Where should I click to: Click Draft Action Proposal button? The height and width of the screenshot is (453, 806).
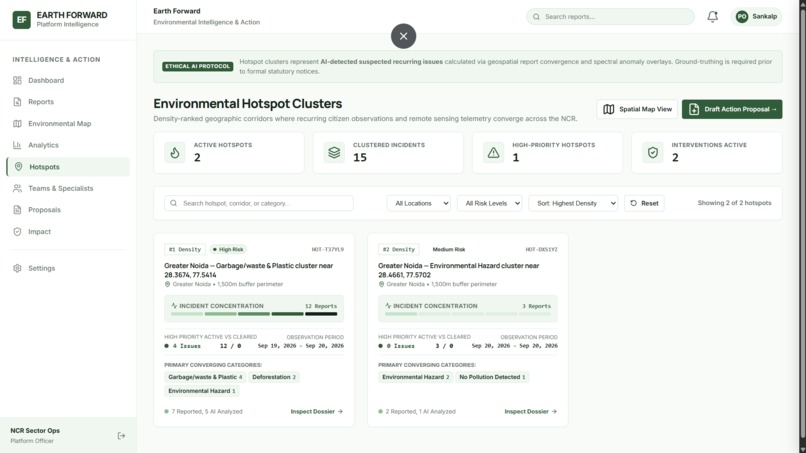pos(732,109)
